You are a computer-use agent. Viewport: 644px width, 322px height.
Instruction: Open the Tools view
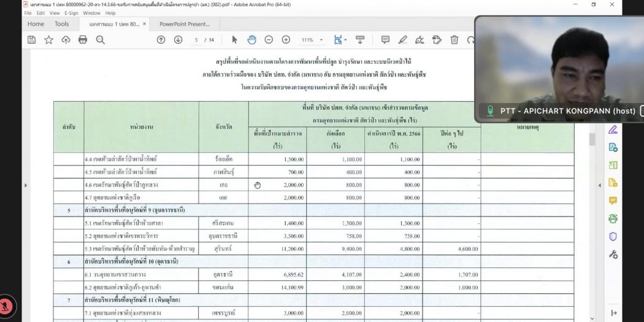pyautogui.click(x=62, y=24)
